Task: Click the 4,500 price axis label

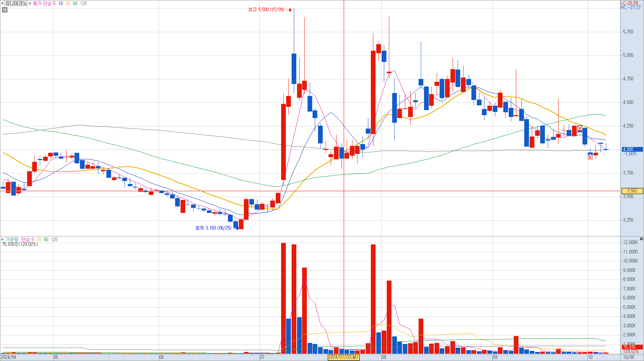Action: [628, 102]
